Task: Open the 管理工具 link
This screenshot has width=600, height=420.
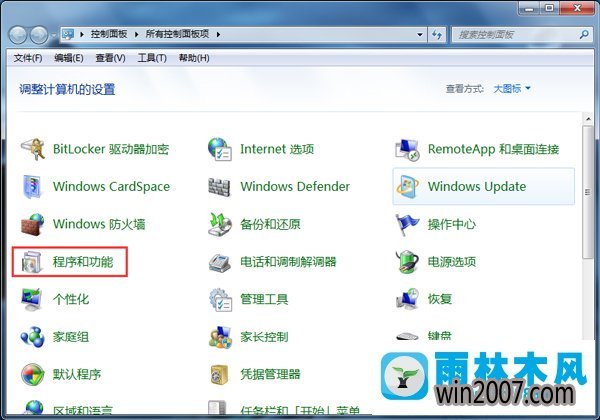Action: coord(264,299)
